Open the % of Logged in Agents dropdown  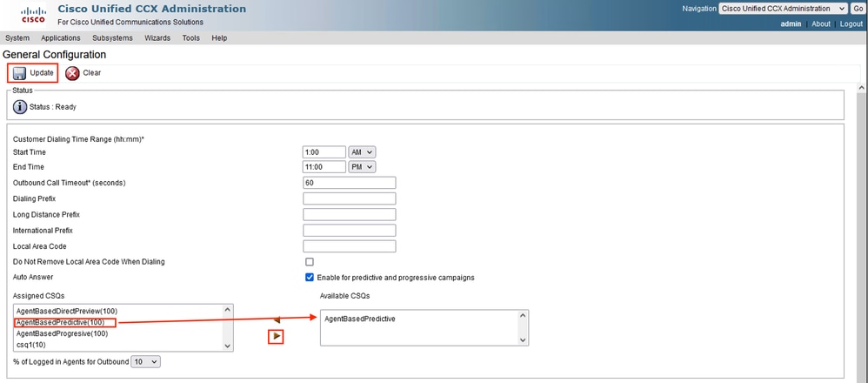coord(146,361)
